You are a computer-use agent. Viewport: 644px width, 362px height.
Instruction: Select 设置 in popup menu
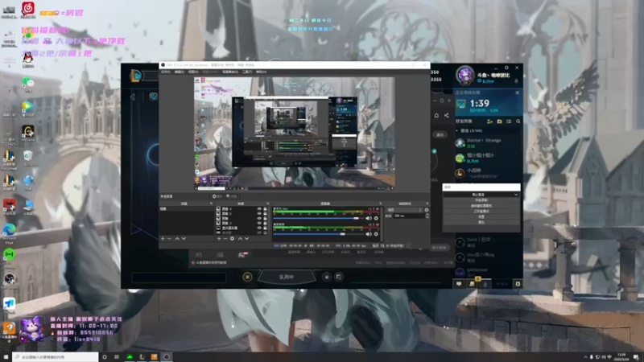[481, 216]
